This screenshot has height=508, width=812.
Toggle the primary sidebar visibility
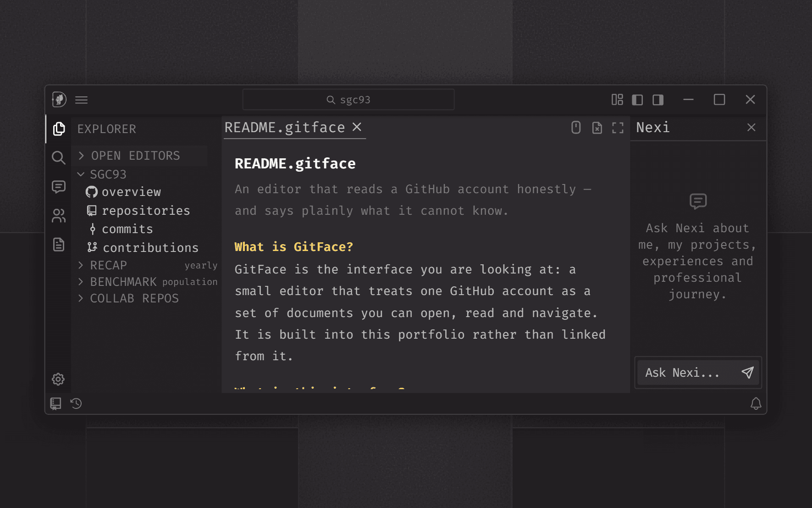pyautogui.click(x=637, y=100)
